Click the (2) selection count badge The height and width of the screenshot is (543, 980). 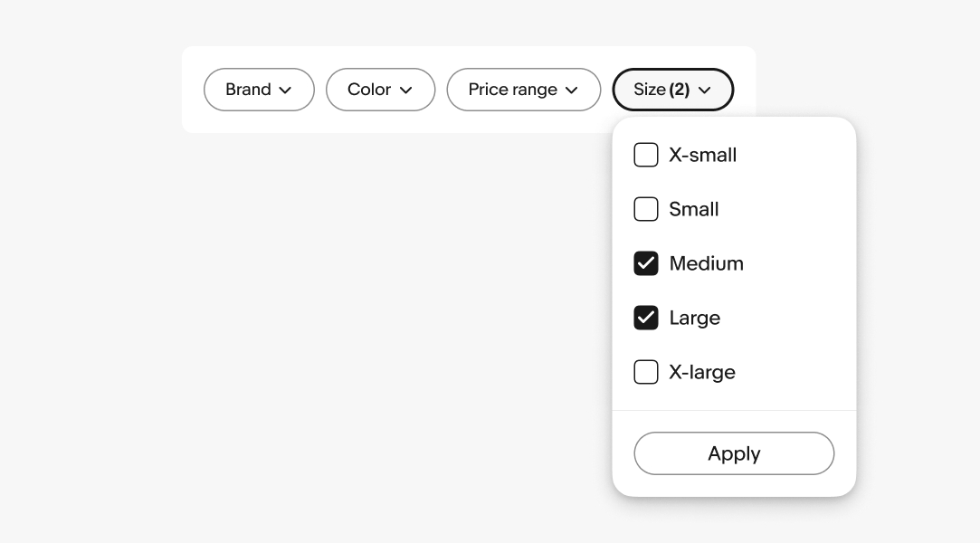pos(680,90)
